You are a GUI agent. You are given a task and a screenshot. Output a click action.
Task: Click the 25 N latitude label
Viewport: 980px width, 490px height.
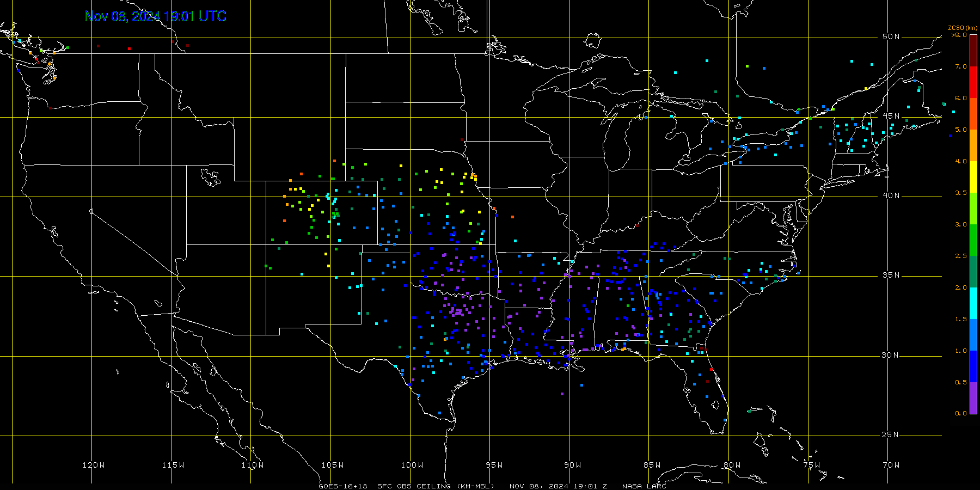891,434
